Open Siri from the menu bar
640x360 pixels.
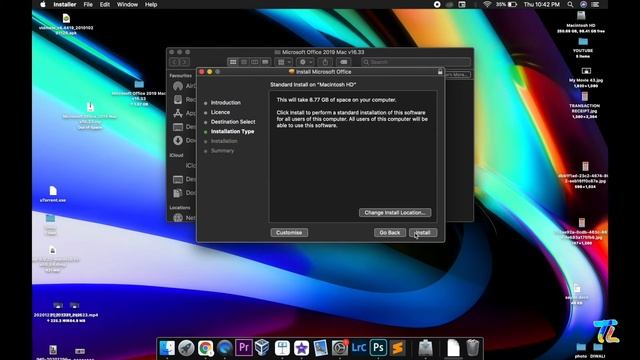pos(583,4)
